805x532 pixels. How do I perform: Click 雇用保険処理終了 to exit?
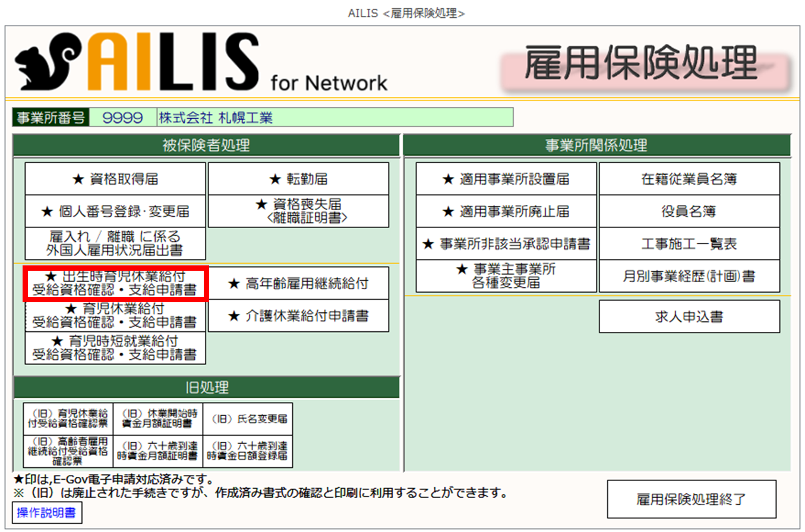(692, 499)
